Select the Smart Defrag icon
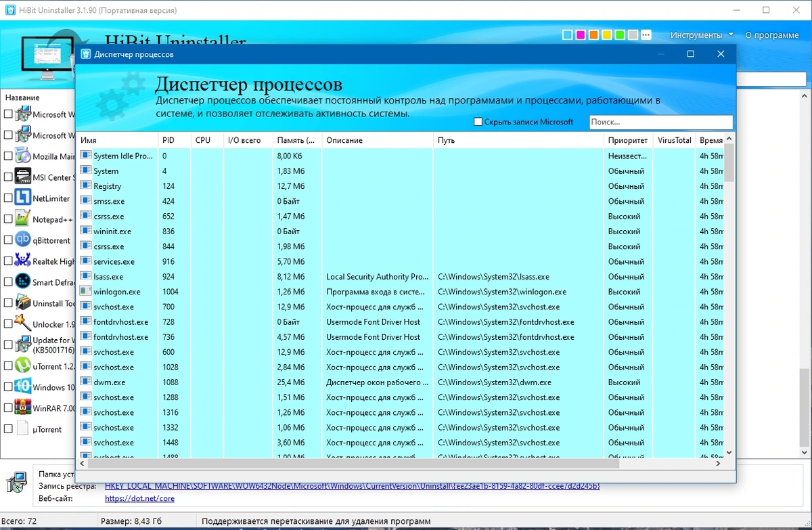Image resolution: width=812 pixels, height=530 pixels. (23, 282)
